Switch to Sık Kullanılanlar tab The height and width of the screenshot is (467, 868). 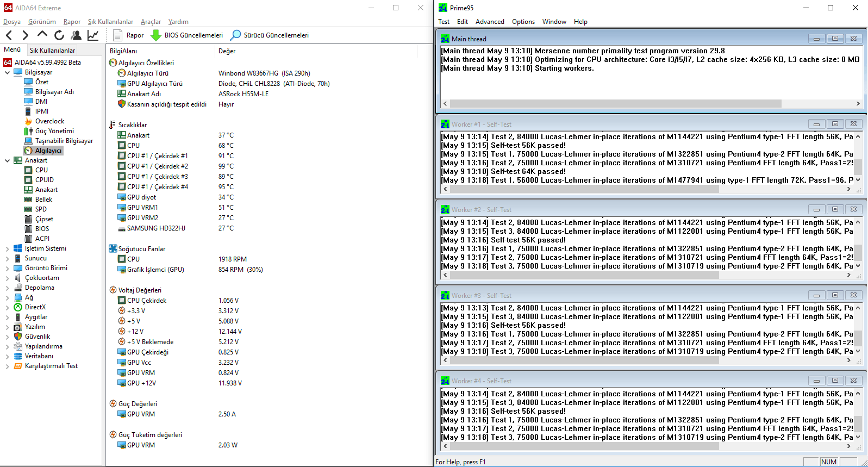click(52, 50)
